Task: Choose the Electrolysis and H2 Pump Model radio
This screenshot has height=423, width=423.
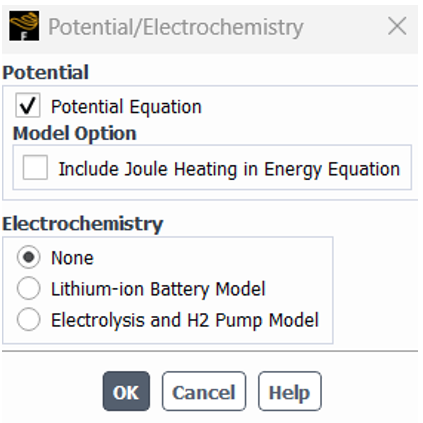Action: click(29, 319)
